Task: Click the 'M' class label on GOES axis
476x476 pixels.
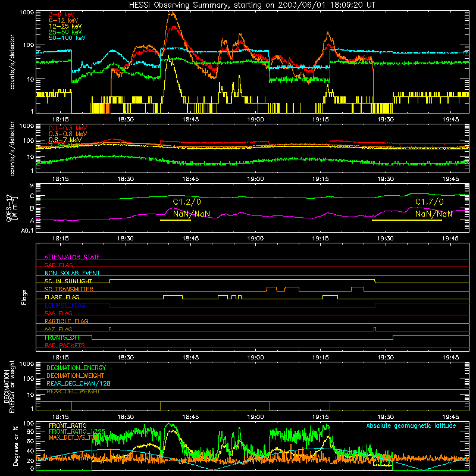Action: pyautogui.click(x=32, y=186)
